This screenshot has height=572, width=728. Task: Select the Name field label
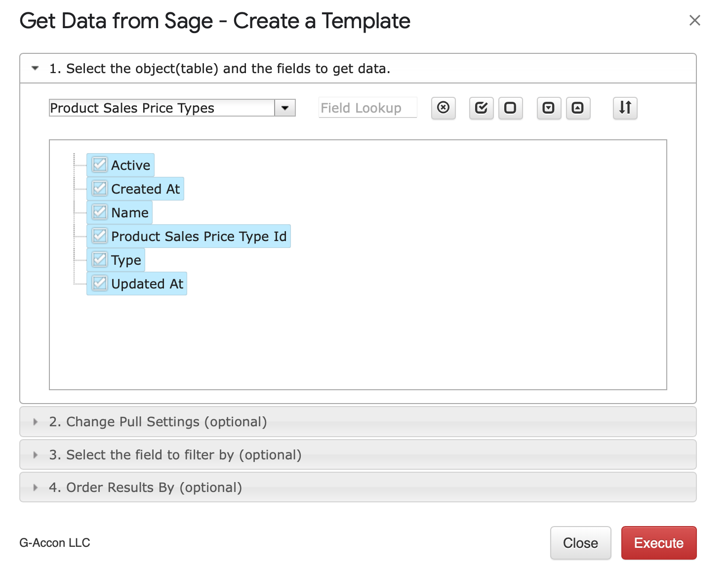click(130, 212)
